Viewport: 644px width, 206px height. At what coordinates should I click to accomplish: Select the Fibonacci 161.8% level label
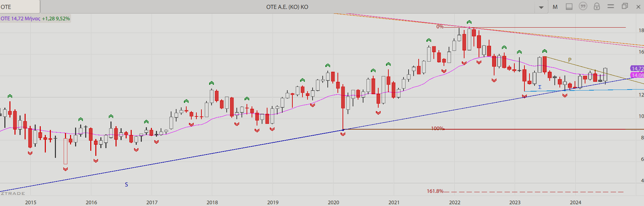(x=435, y=191)
